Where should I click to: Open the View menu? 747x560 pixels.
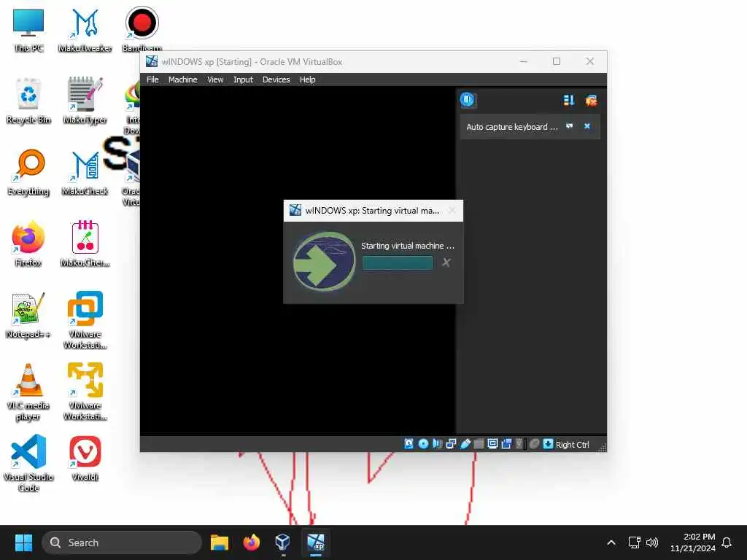point(215,79)
